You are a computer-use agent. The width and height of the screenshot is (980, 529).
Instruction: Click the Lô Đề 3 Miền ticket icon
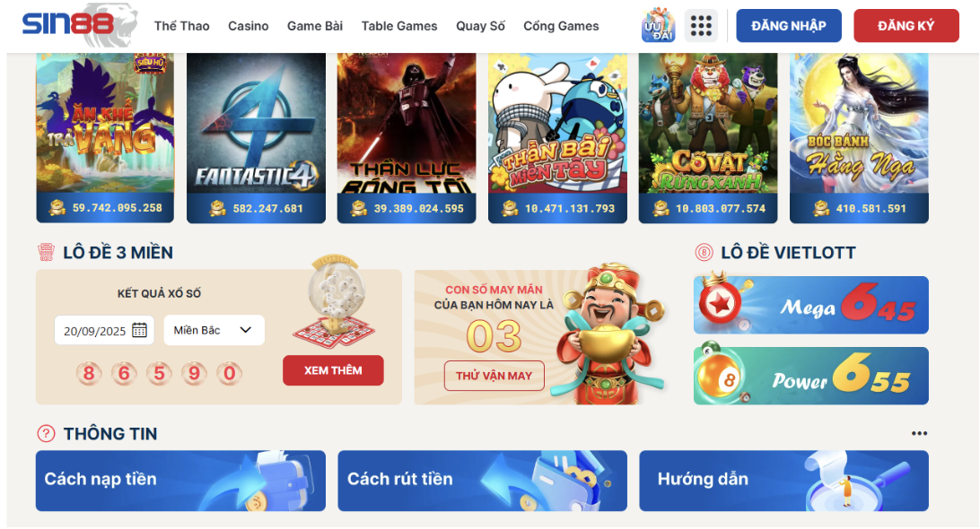click(47, 252)
